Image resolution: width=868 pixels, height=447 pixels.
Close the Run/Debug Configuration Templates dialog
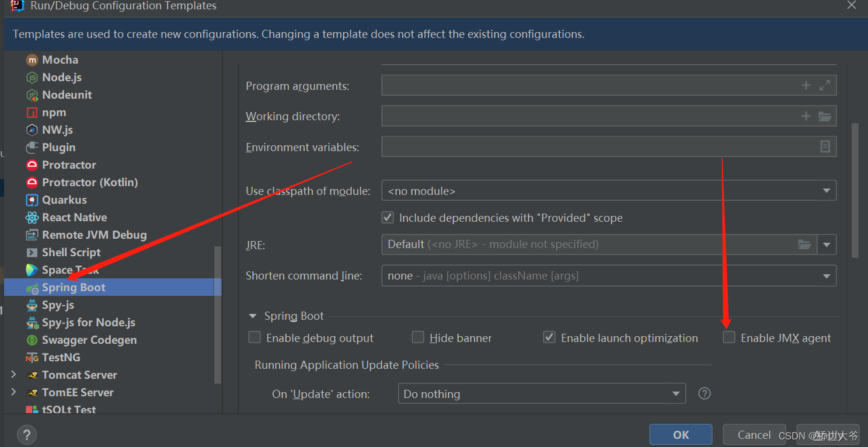click(x=852, y=5)
